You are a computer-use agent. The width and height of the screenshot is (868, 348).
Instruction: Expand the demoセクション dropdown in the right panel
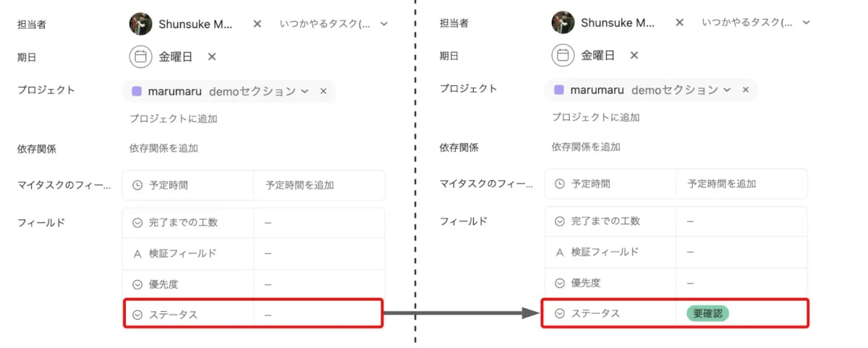727,90
